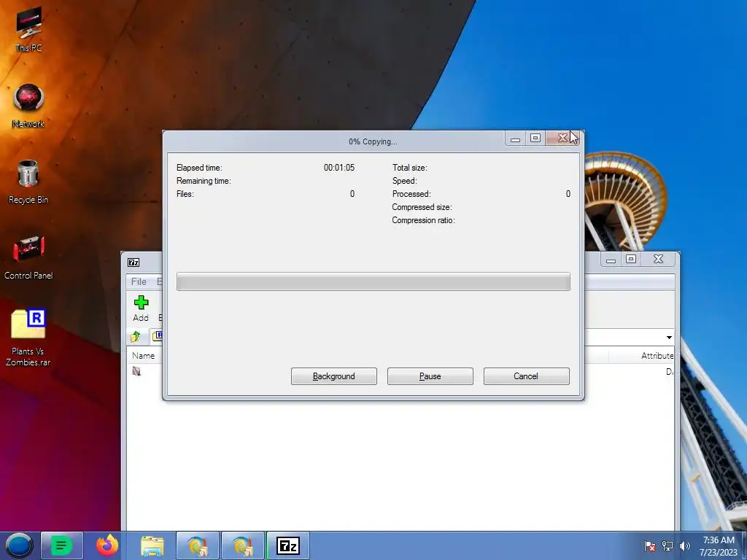
Task: Open the 7-Zip address path dropdown
Action: [669, 337]
